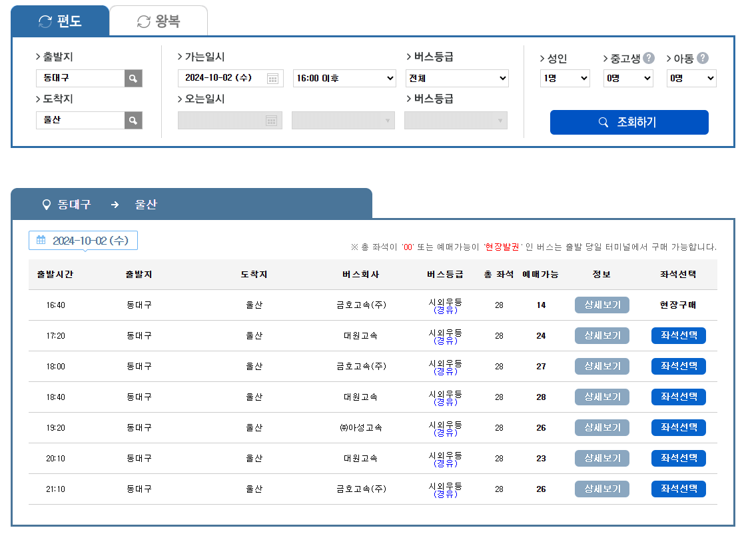
Task: View 상세보기 for the 20:10 bus
Action: pos(602,458)
